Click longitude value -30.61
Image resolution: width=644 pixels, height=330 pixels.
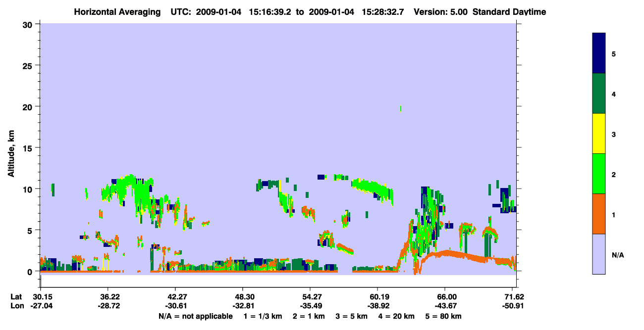175,306
